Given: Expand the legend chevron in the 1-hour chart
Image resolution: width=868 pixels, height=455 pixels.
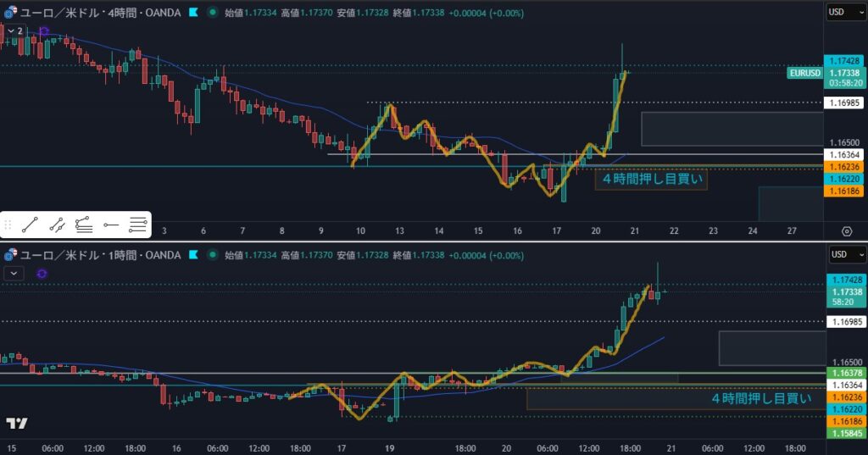Looking at the screenshot, I should point(14,273).
